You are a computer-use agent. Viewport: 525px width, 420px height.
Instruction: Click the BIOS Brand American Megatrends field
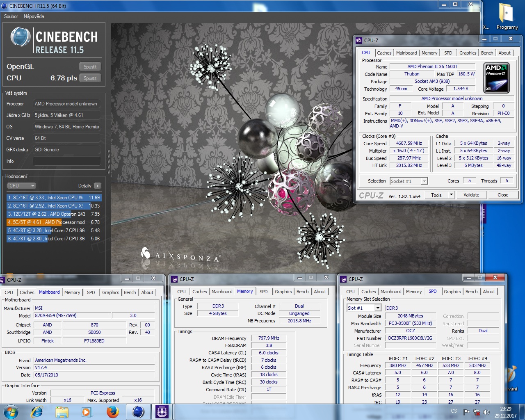(94, 360)
